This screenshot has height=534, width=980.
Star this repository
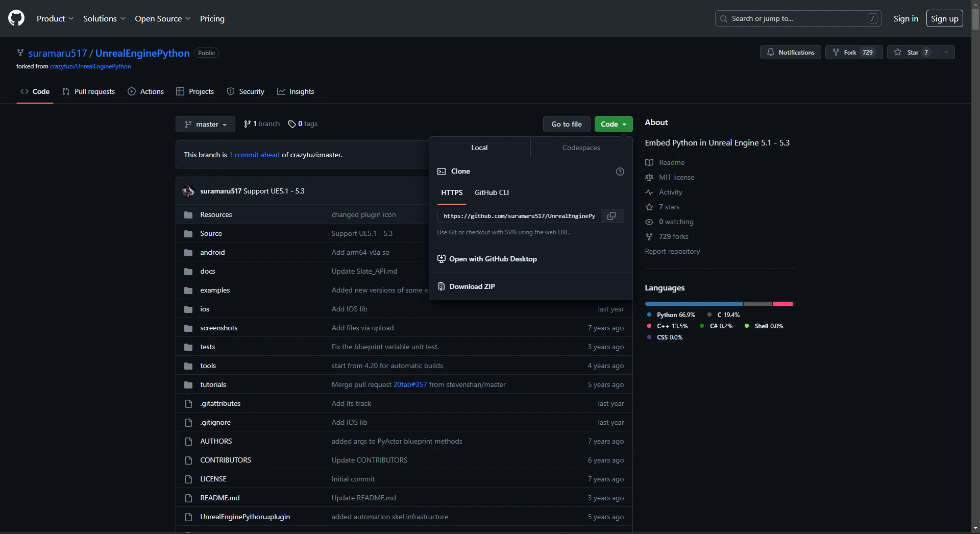(x=913, y=52)
